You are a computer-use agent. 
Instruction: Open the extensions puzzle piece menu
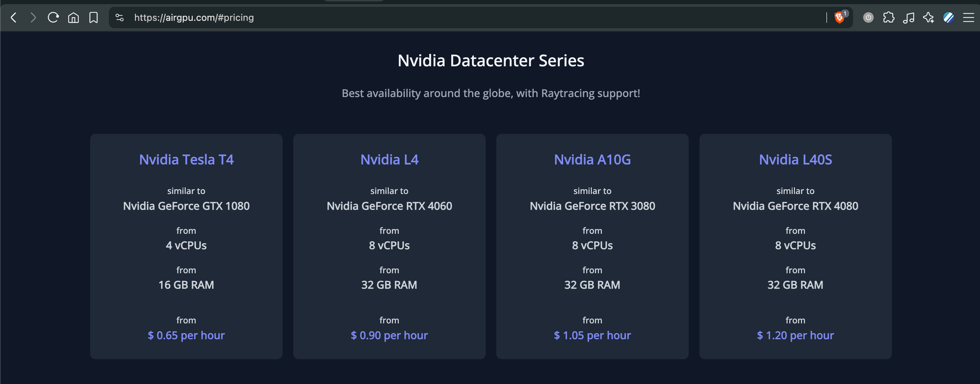point(889,18)
